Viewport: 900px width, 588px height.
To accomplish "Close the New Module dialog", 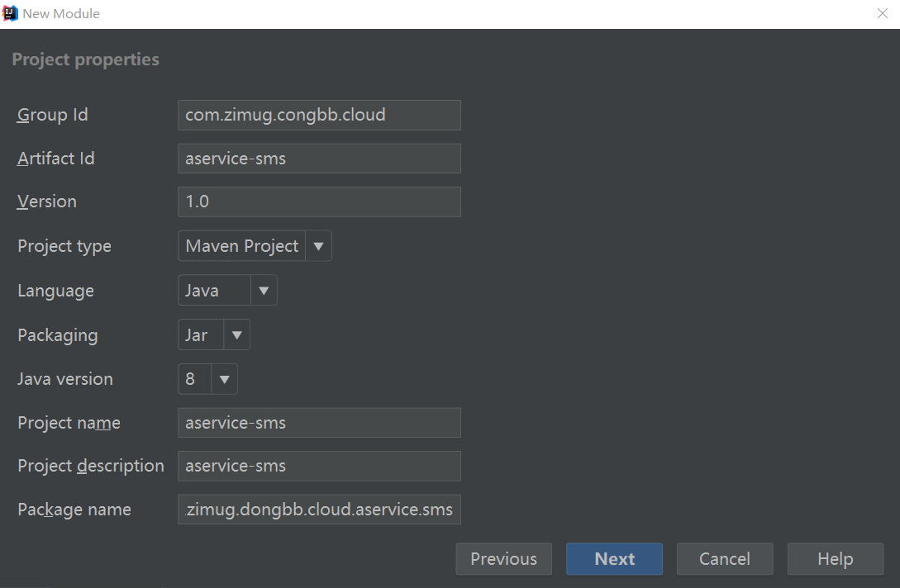I will [x=883, y=13].
